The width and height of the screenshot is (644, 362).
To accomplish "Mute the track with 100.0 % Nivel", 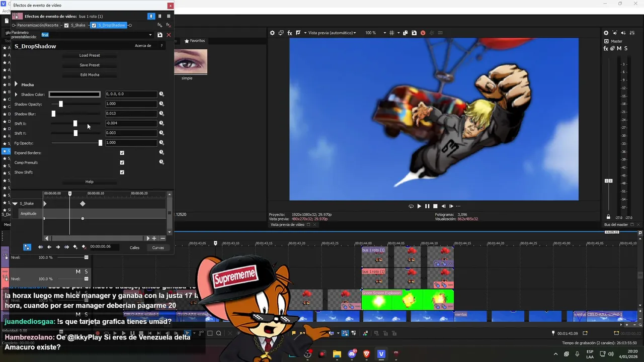I will [78, 271].
